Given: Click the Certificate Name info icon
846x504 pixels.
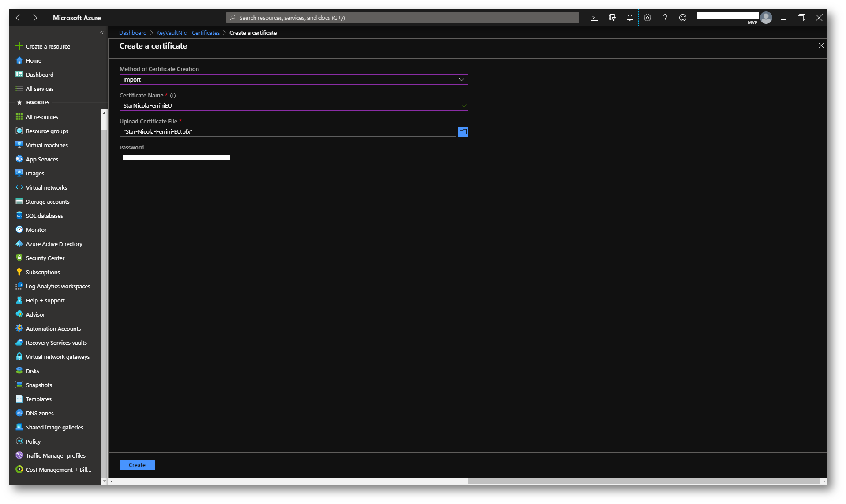Looking at the screenshot, I should tap(173, 96).
